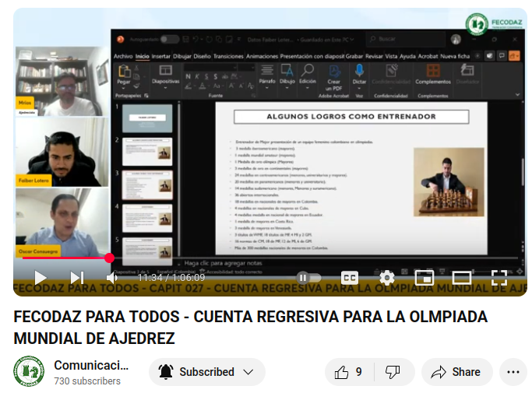Turn on closed captions
532x393 pixels.
coord(350,278)
